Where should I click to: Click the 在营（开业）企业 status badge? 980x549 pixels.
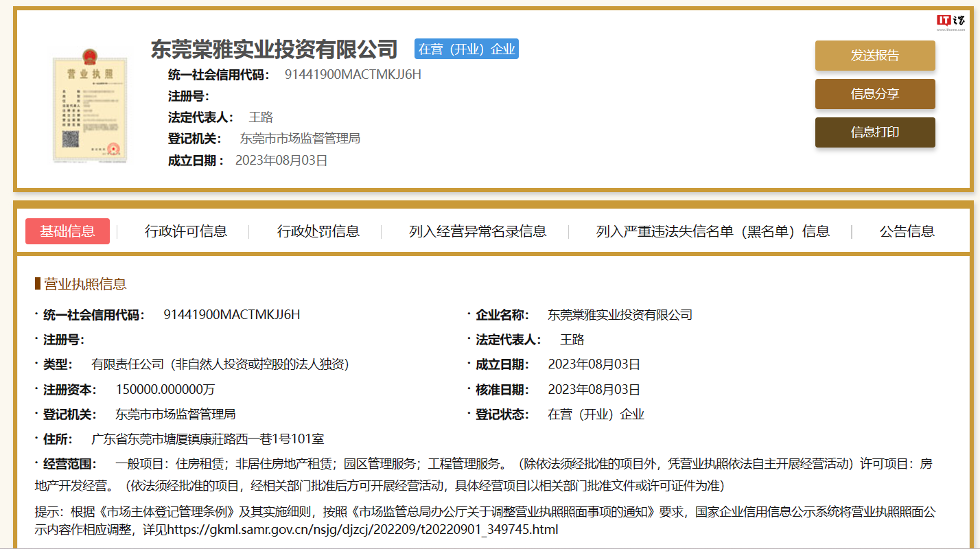pos(466,49)
